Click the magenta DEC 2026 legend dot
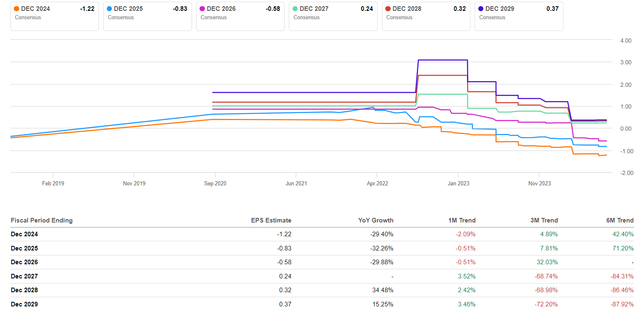This screenshot has height=311, width=644. pyautogui.click(x=202, y=9)
